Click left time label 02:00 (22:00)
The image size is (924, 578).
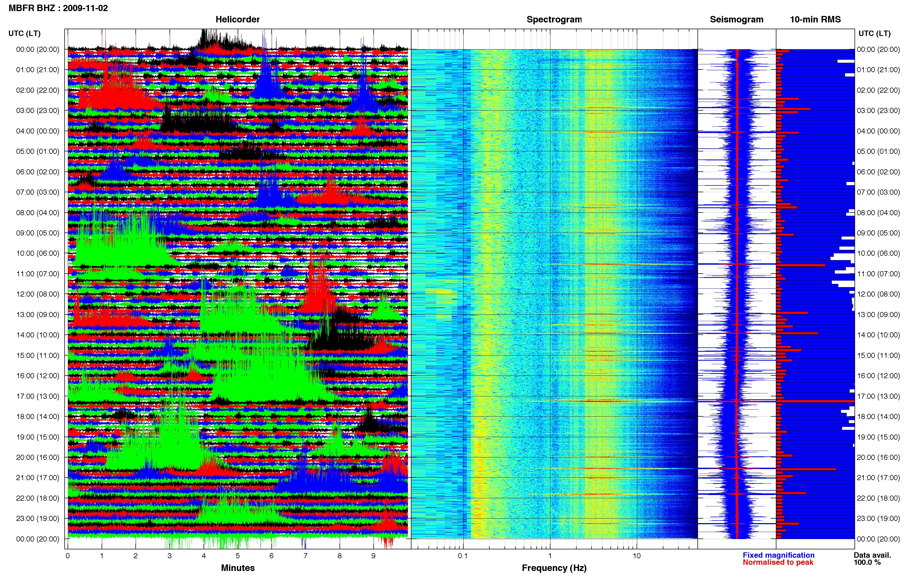pyautogui.click(x=38, y=90)
